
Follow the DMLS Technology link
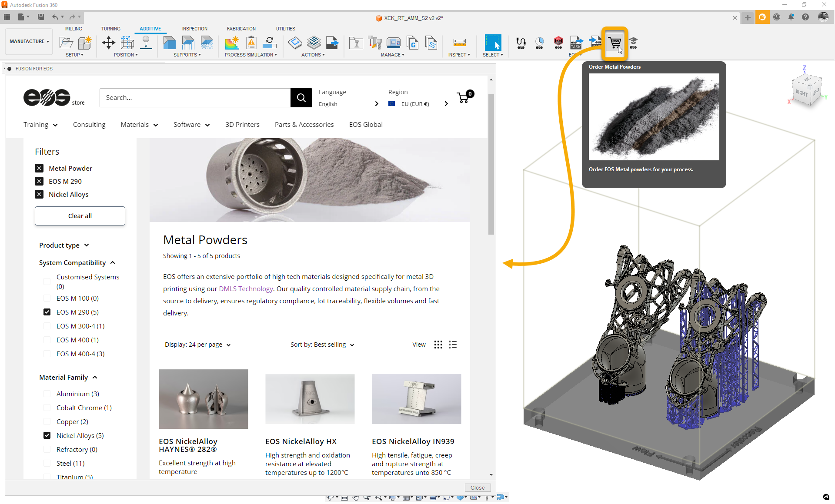click(246, 288)
